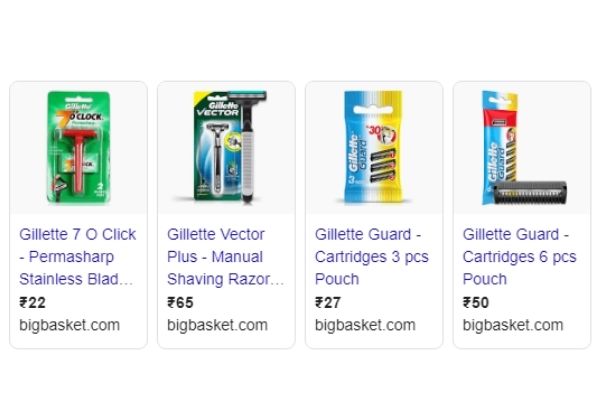The width and height of the screenshot is (600, 400).
Task: Click bigbasket.com under the ₹27 product
Action: point(365,325)
